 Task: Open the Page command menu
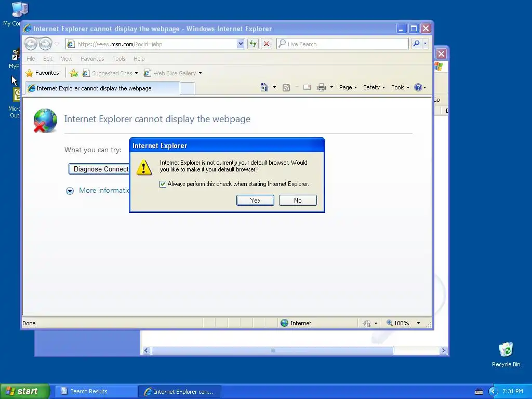(348, 87)
